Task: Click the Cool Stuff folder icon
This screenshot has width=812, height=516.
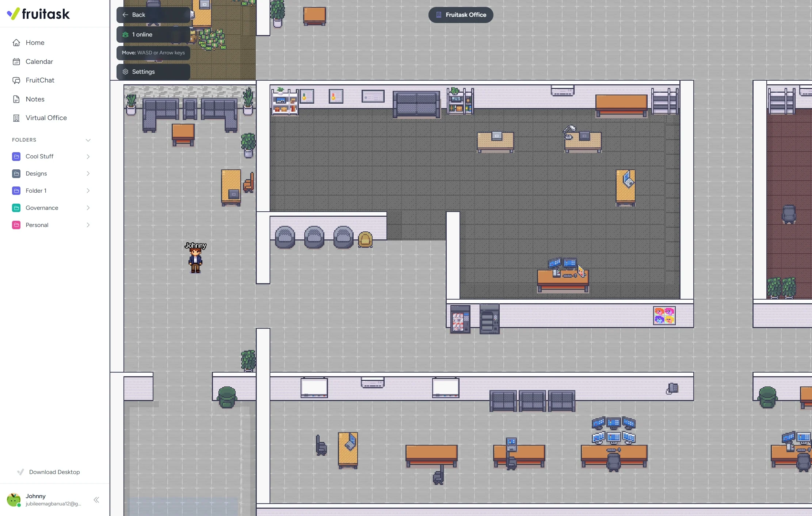Action: (x=16, y=157)
